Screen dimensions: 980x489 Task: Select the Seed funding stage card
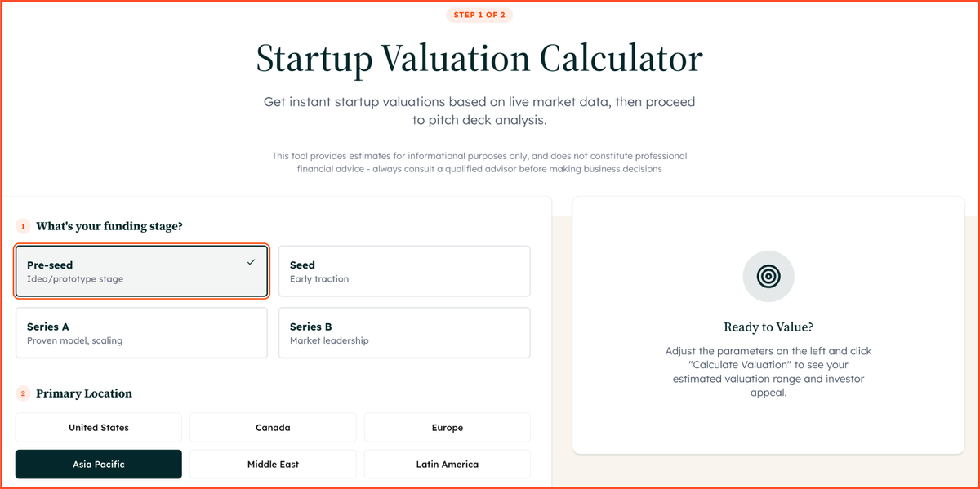[404, 270]
